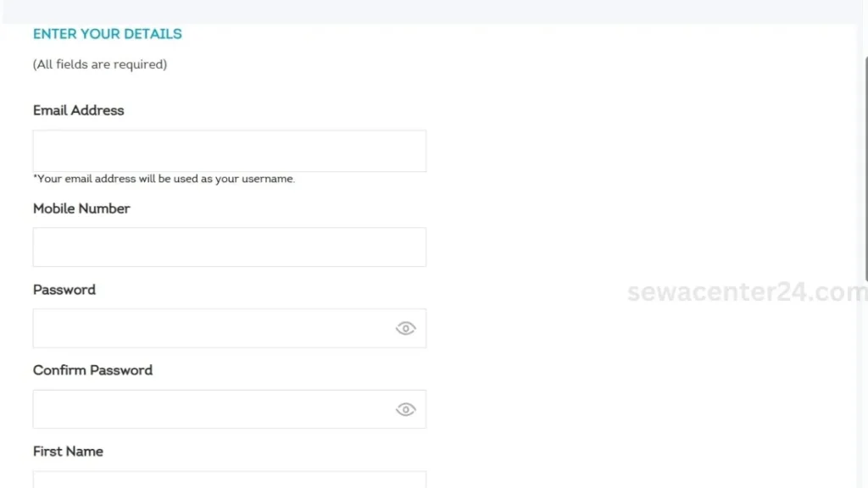This screenshot has height=488, width=868.
Task: Toggle Confirm Password visibility eye icon
Action: [405, 410]
